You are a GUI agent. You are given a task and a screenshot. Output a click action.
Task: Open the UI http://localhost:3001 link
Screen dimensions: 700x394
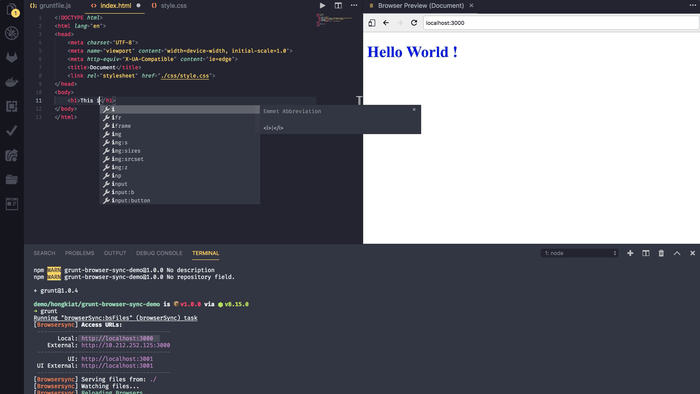point(117,359)
